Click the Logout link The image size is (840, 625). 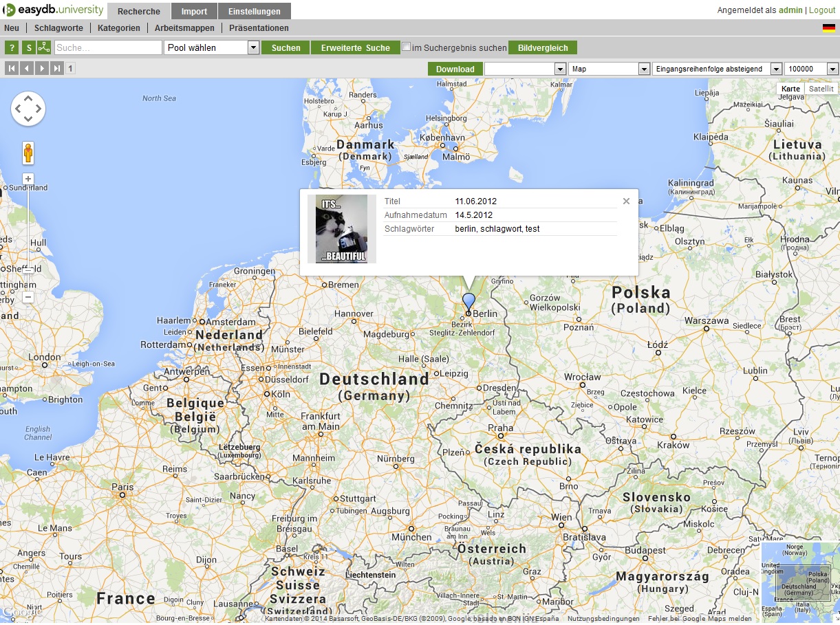click(x=822, y=10)
